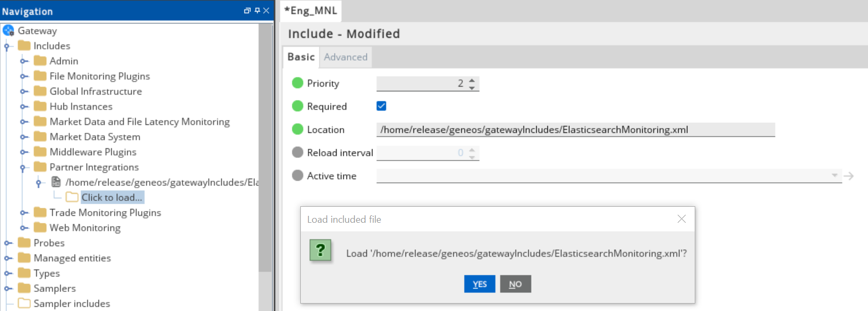Click the Navigation panel pin icon

(x=257, y=11)
